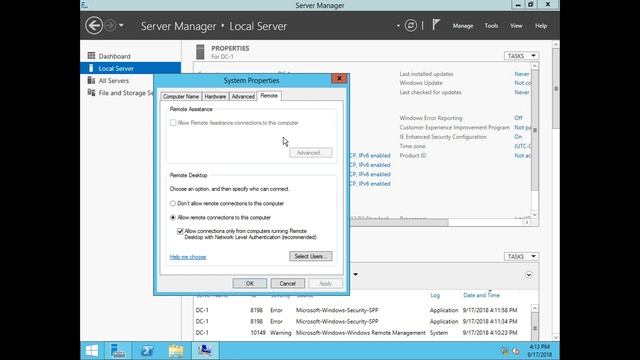This screenshot has width=640, height=360.
Task: Click Last installed updates Never link
Action: (522, 74)
